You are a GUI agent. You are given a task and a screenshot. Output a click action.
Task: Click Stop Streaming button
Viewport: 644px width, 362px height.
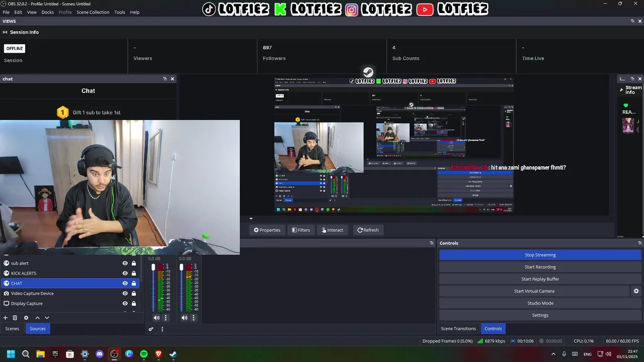click(x=540, y=255)
